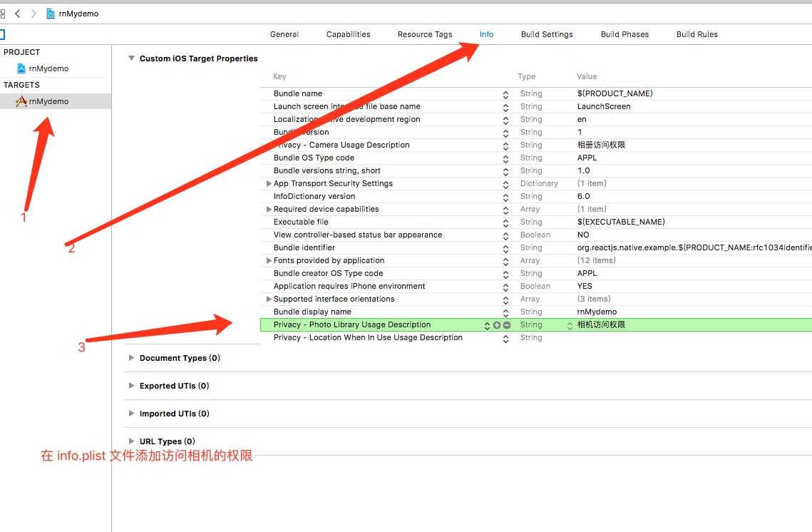Open key stepper for Bundle name row
This screenshot has height=532, width=812.
(505, 94)
